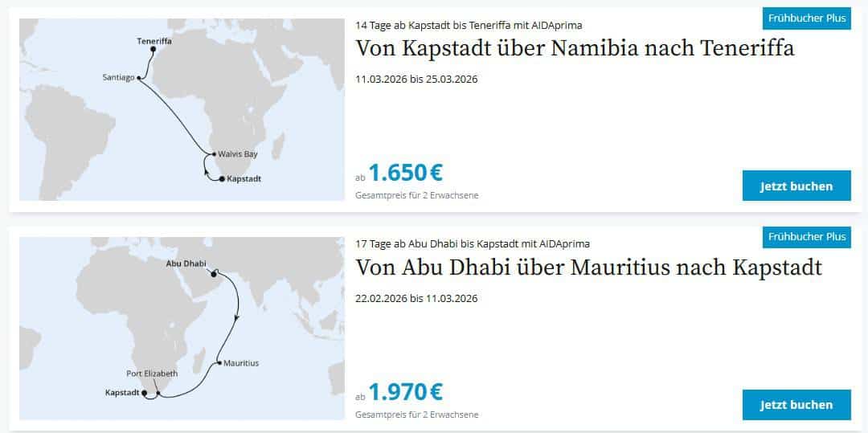The height and width of the screenshot is (433, 868).
Task: Click Jetzt buchen for the Teneriffa cruise
Action: click(796, 186)
